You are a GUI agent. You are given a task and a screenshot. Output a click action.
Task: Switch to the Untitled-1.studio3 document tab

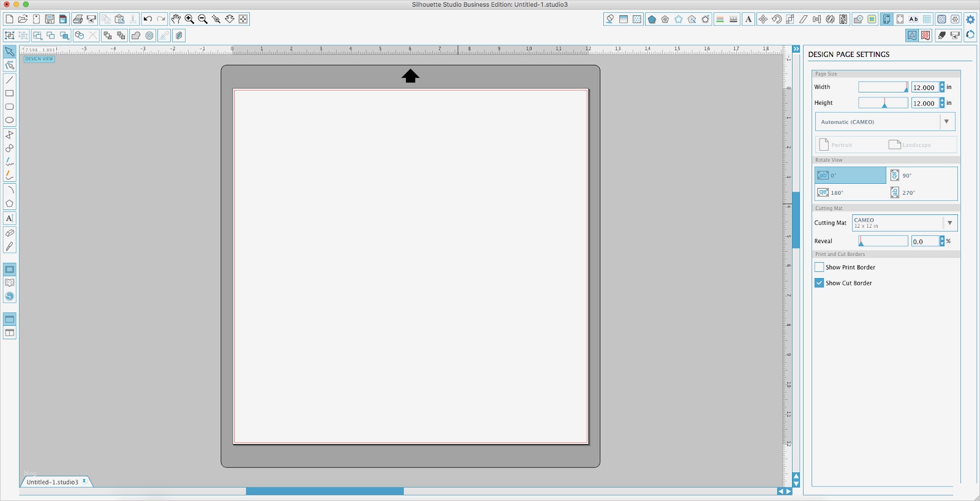point(53,482)
